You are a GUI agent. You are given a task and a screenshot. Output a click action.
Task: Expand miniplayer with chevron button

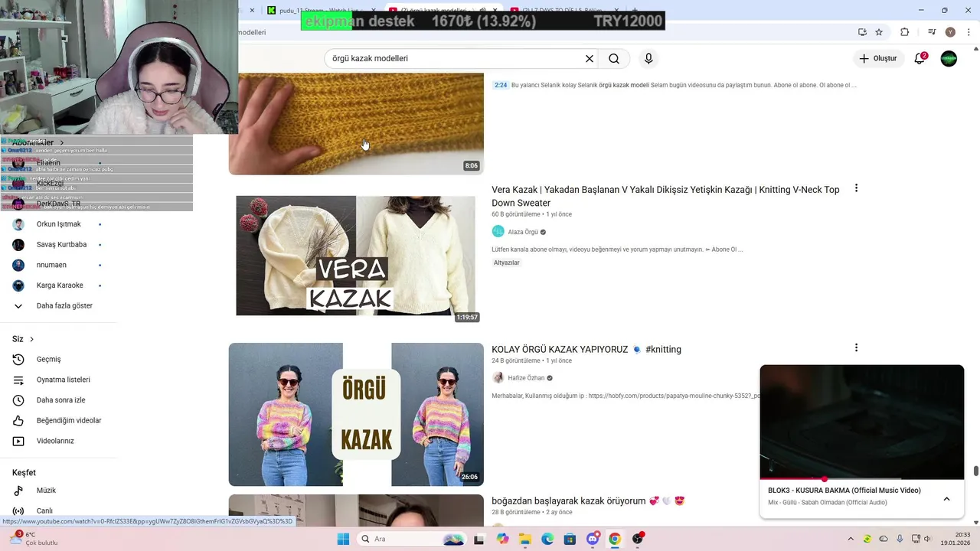(x=946, y=499)
